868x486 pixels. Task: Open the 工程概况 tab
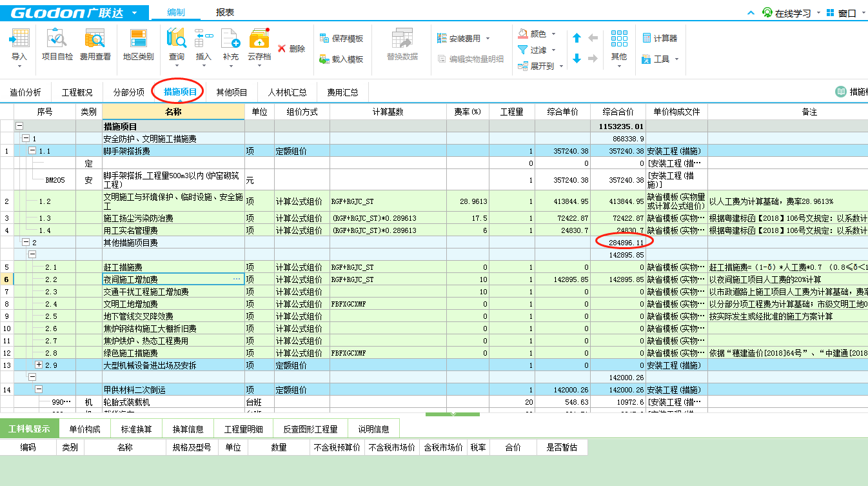pos(77,92)
